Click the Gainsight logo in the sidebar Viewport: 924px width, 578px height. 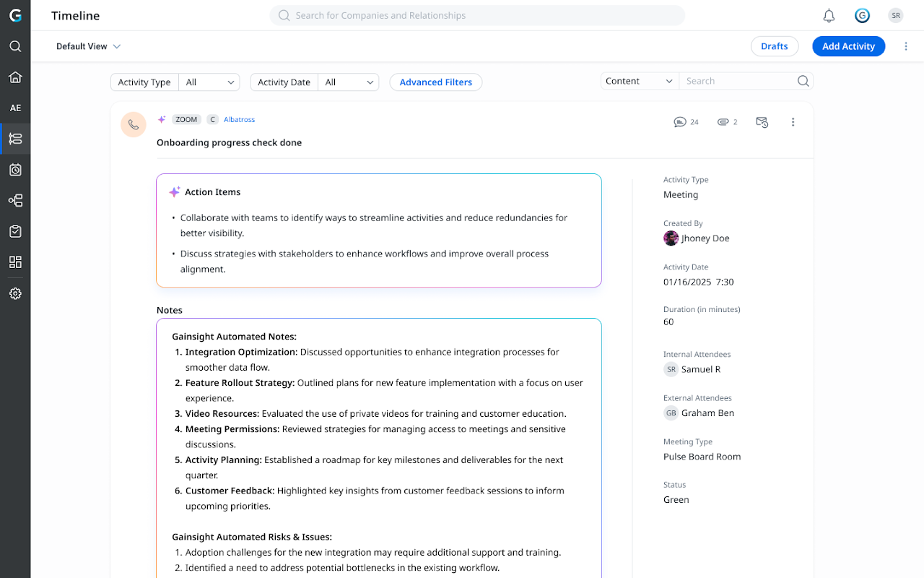coord(15,15)
